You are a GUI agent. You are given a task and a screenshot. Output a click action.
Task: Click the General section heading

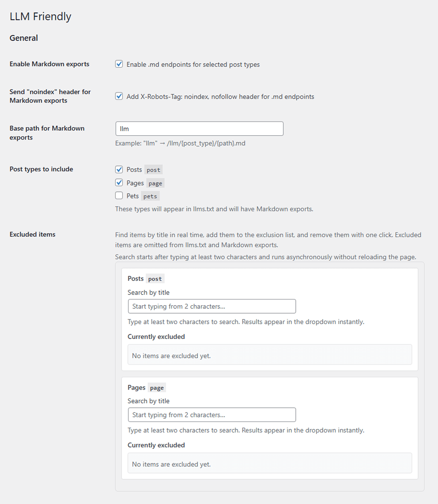[x=24, y=38]
